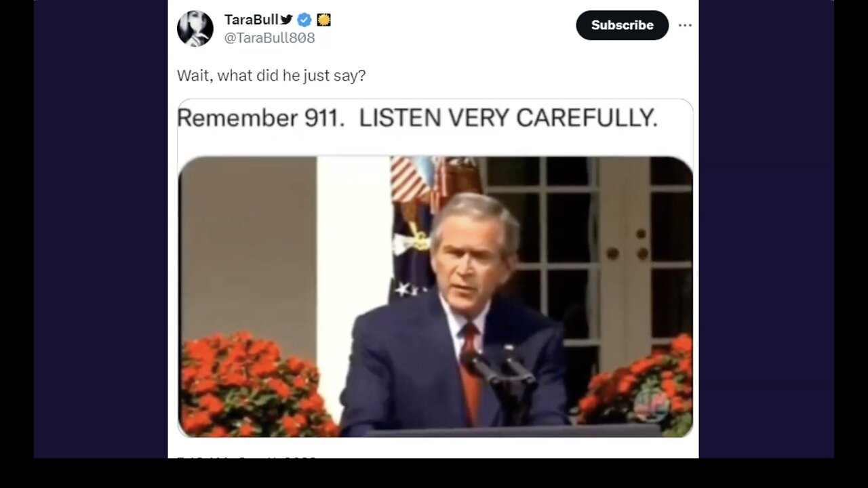The image size is (868, 488).
Task: Click the 'LISTEN VERY CAREFULLY.' caption text
Action: [508, 118]
